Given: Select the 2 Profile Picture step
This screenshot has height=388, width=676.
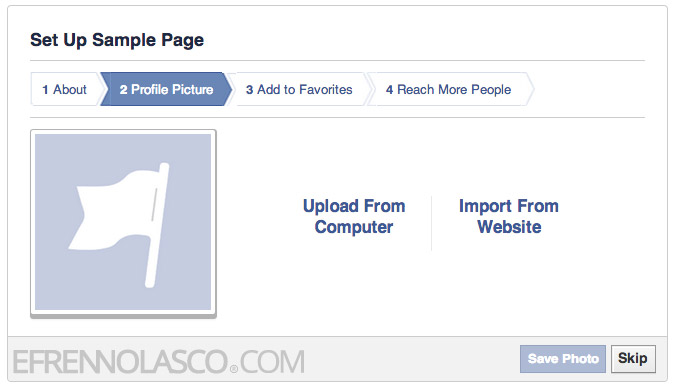Looking at the screenshot, I should 166,89.
